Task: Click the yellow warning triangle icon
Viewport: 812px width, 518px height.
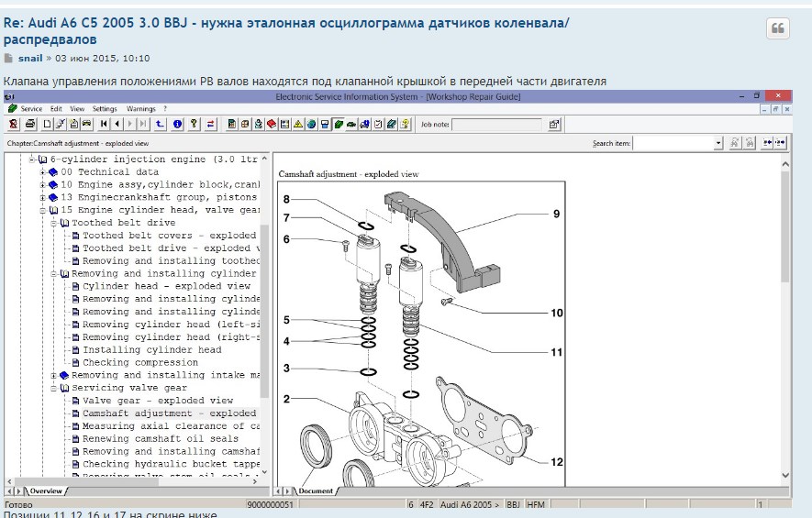Action: click(298, 124)
